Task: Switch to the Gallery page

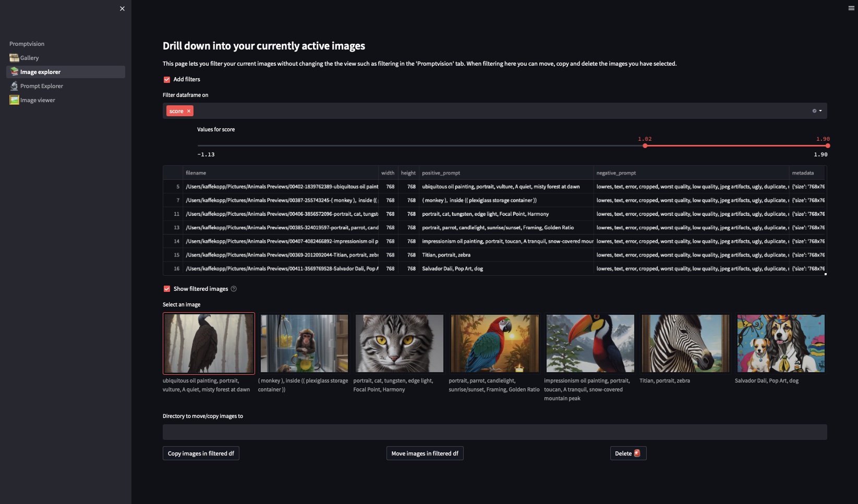Action: pos(30,57)
